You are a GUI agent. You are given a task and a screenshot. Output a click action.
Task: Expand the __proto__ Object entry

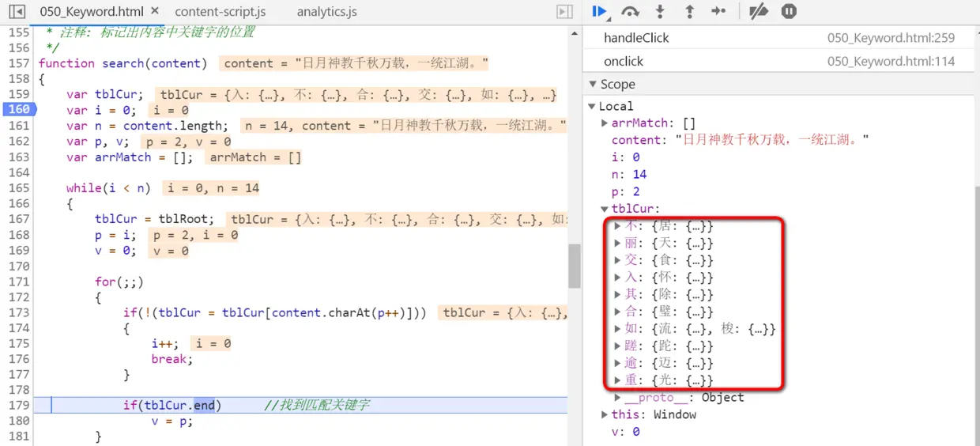618,398
